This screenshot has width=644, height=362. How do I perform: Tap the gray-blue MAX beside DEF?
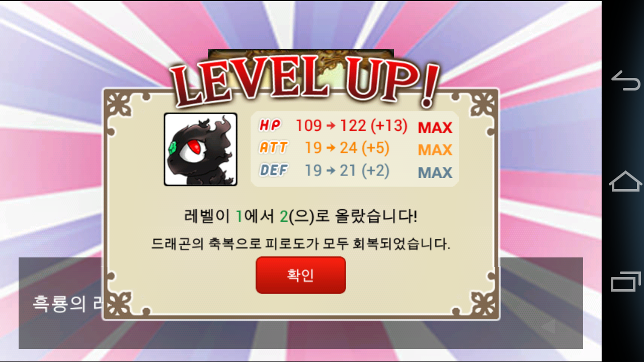[x=435, y=172]
